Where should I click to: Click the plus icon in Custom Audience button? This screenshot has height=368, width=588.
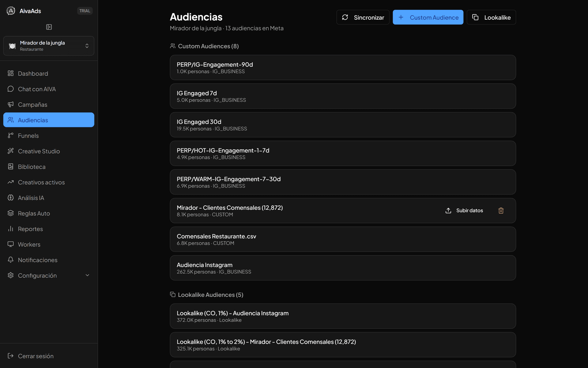(x=401, y=17)
